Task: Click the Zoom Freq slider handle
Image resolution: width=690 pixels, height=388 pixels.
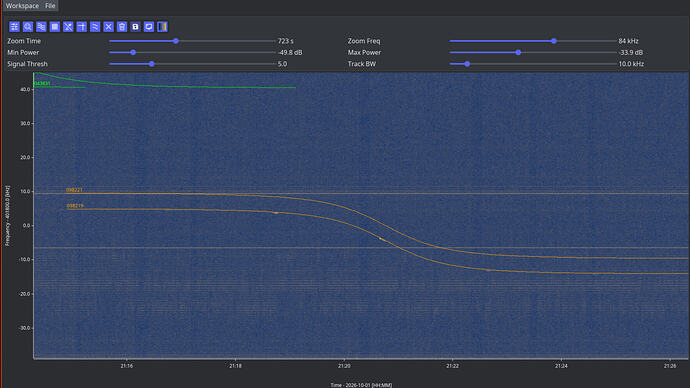Action: tap(554, 41)
